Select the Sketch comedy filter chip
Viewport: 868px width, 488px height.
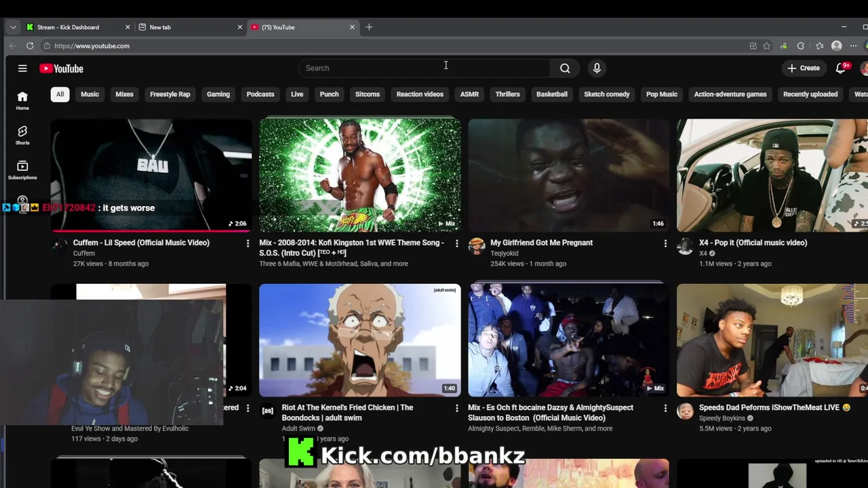tap(607, 94)
